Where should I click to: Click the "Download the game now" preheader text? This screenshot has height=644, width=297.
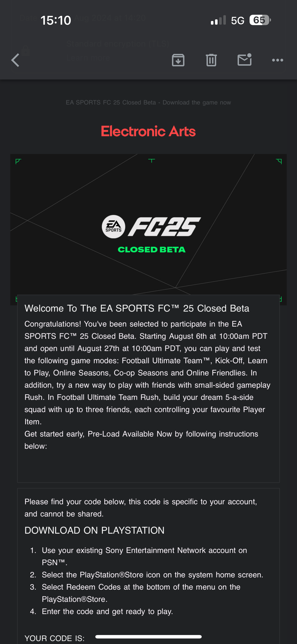[197, 102]
